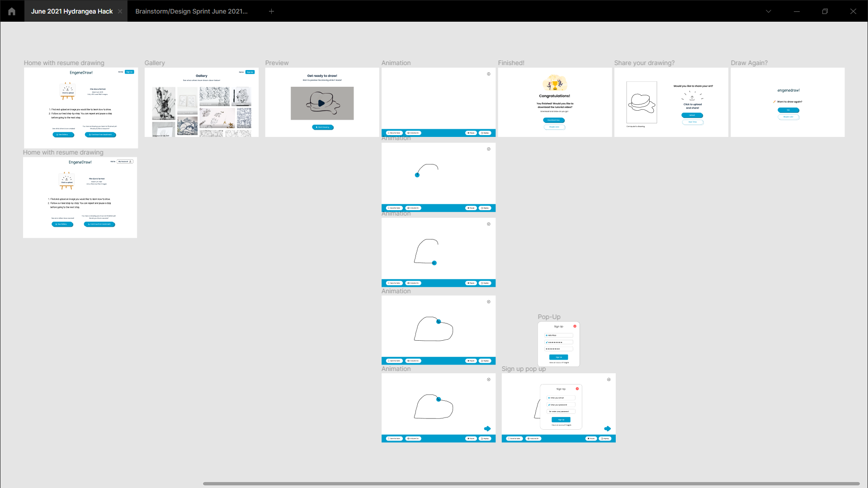Screen dimensions: 868x488
Task: Click Sign Up button in Gallery frame header
Action: (x=250, y=72)
